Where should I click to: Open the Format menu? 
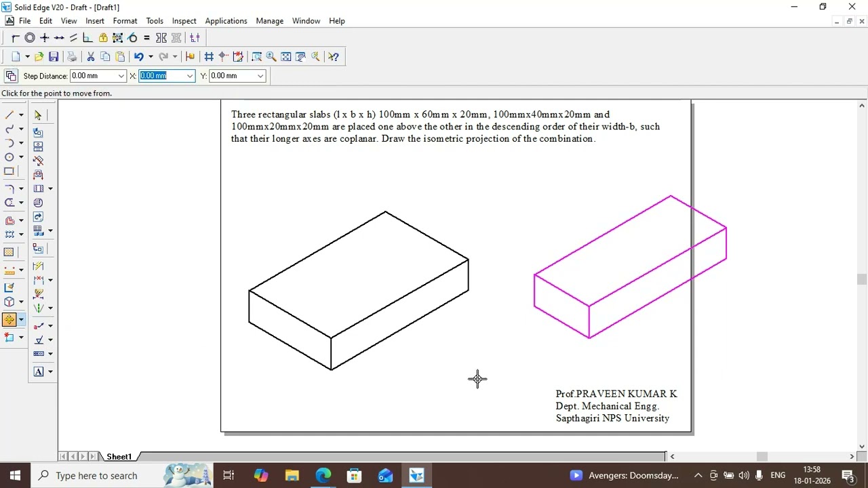pyautogui.click(x=125, y=21)
